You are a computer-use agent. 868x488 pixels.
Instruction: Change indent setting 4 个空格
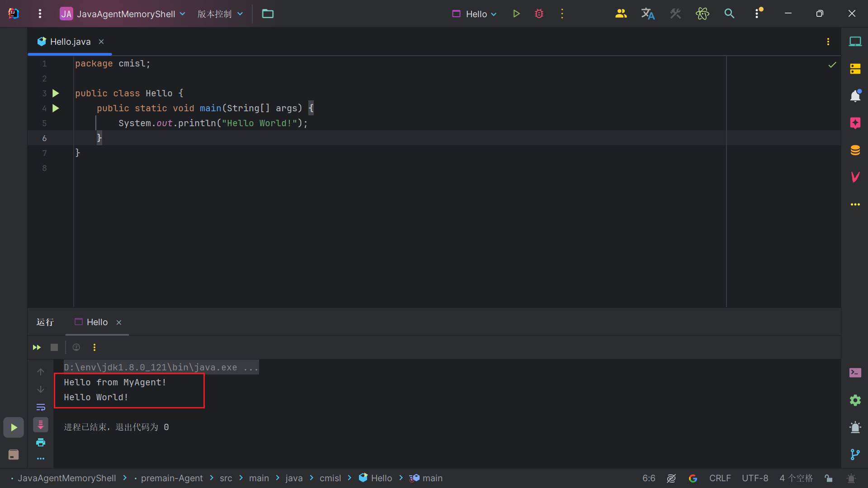(x=796, y=478)
